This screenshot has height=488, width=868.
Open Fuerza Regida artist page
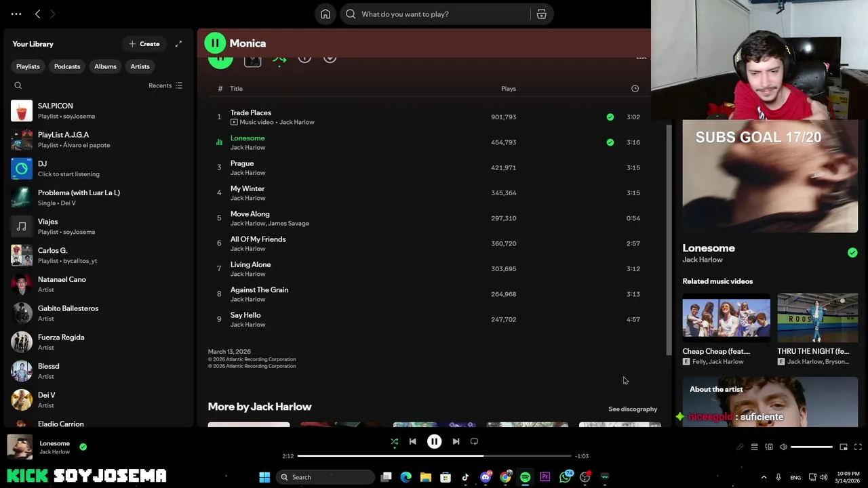point(98,342)
